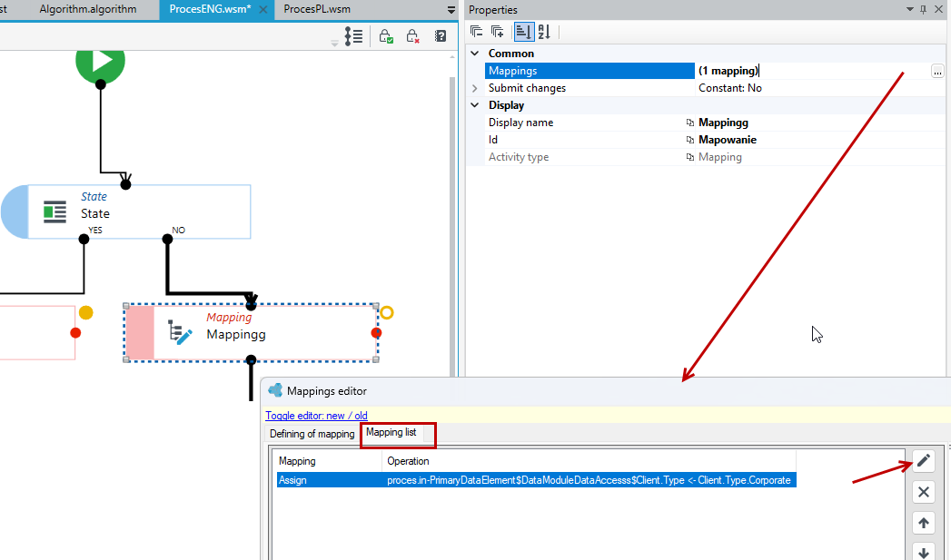The image size is (951, 560).
Task: Switch to the ProcesPL.wsm tab
Action: (317, 9)
